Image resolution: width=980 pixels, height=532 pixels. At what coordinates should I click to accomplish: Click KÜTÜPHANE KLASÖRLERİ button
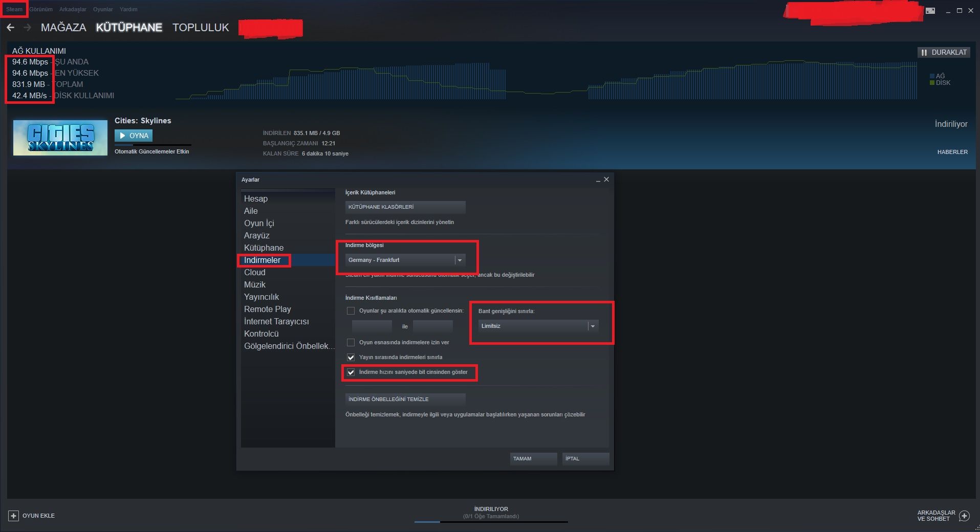[405, 207]
